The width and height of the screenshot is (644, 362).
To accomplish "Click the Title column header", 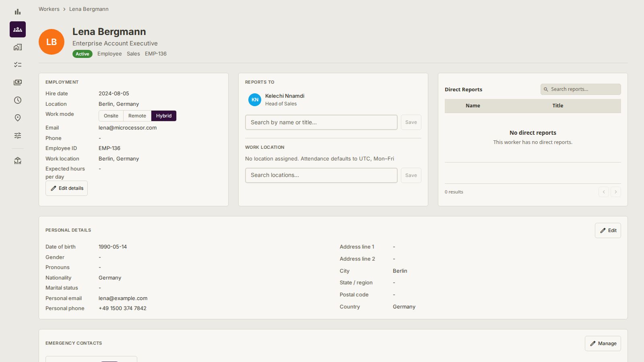I will (558, 106).
